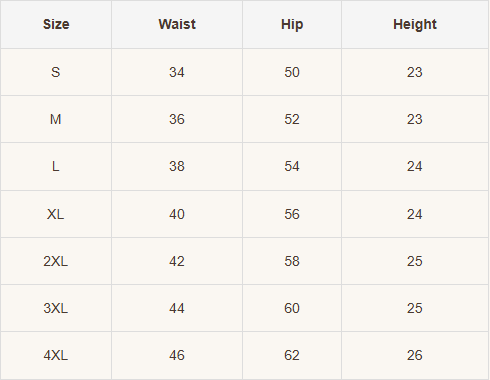
Task: Click waist value 46
Action: [177, 355]
